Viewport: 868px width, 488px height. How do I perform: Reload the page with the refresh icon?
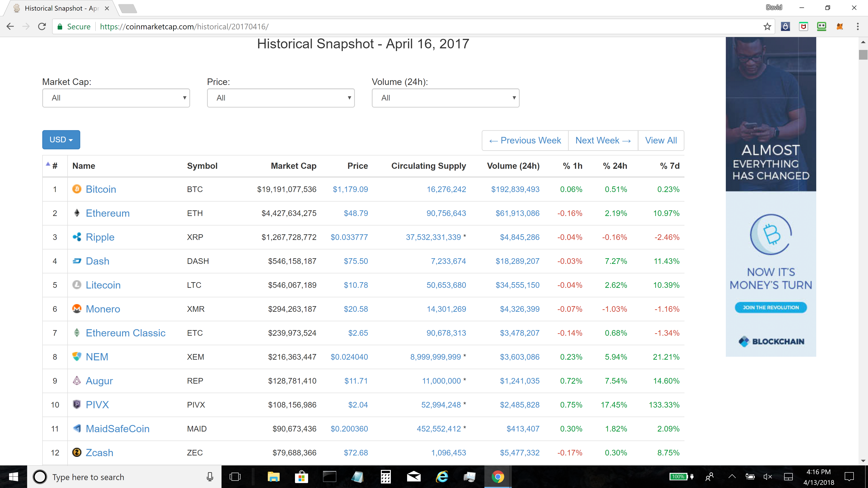click(42, 27)
